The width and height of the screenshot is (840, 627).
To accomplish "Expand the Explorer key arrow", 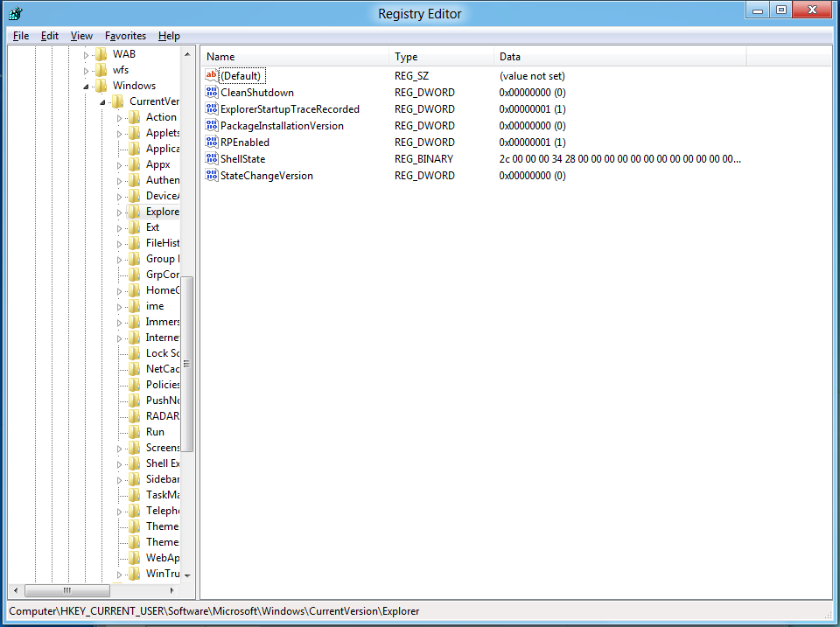I will (120, 212).
